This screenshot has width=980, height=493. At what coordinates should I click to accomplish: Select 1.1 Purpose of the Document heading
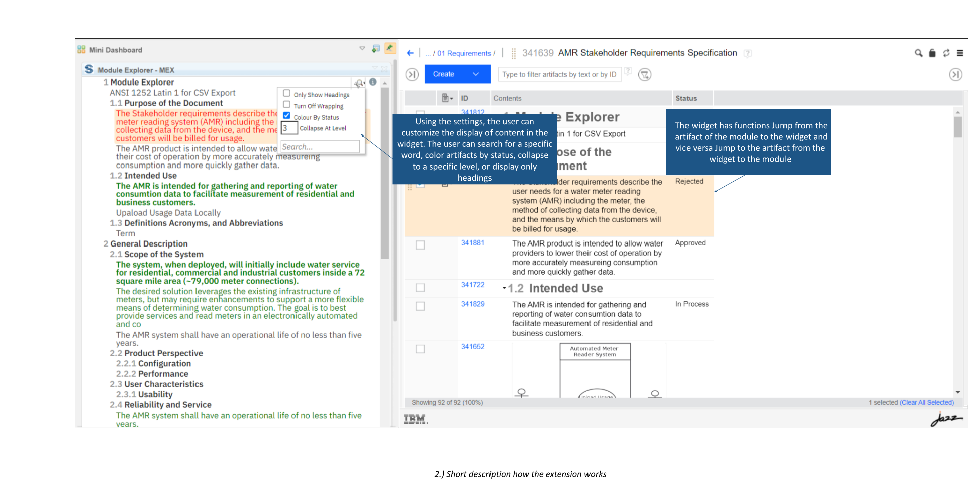(166, 103)
